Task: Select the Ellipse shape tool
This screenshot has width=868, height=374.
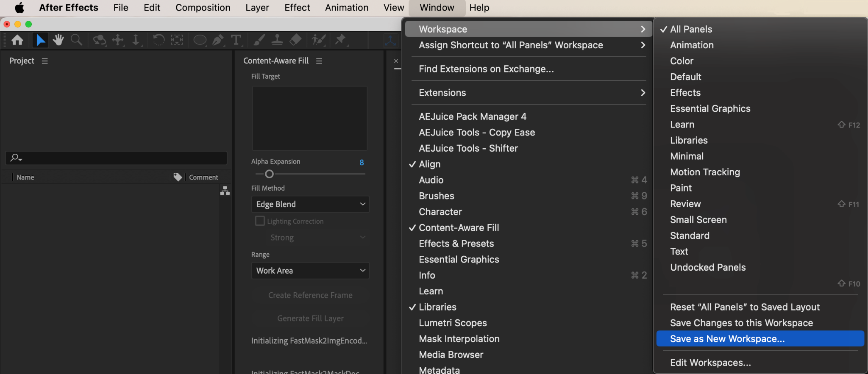Action: point(200,40)
